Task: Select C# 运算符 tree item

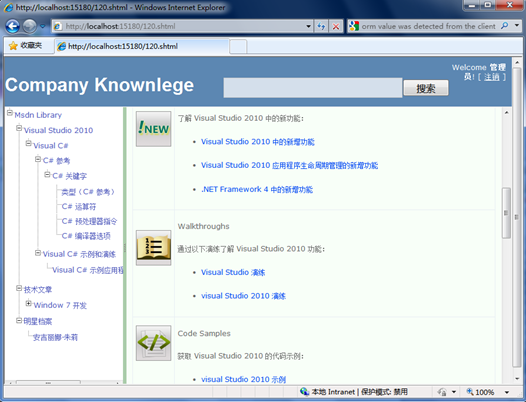Action: click(79, 207)
